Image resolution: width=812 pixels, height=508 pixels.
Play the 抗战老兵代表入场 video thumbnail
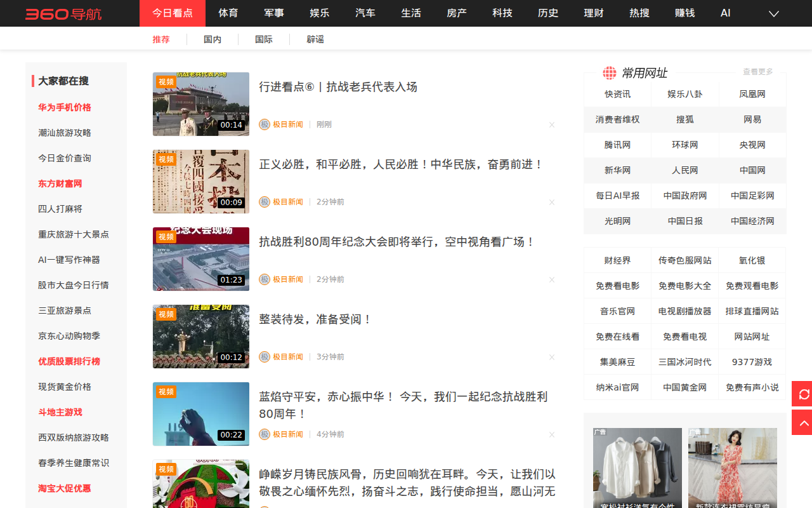(201, 104)
